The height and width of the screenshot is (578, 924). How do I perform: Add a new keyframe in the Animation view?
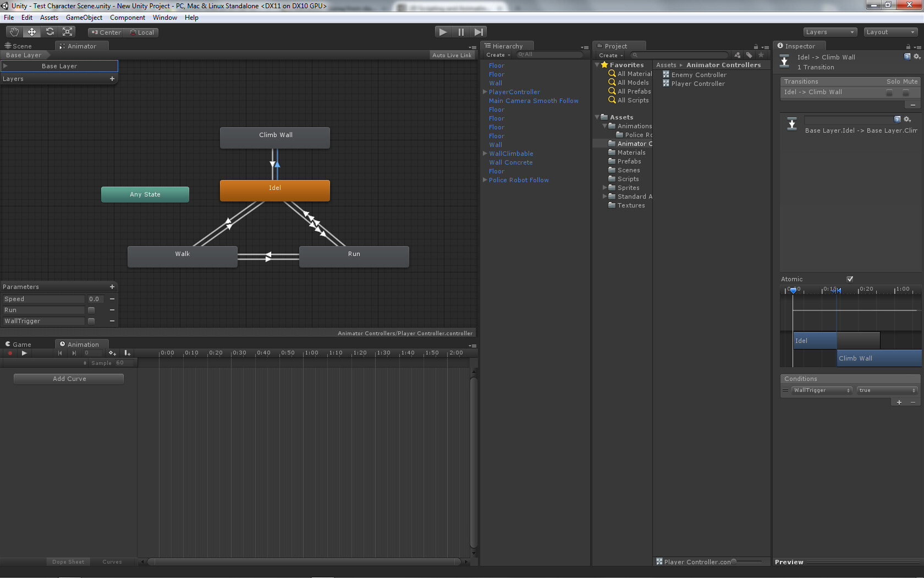click(113, 353)
